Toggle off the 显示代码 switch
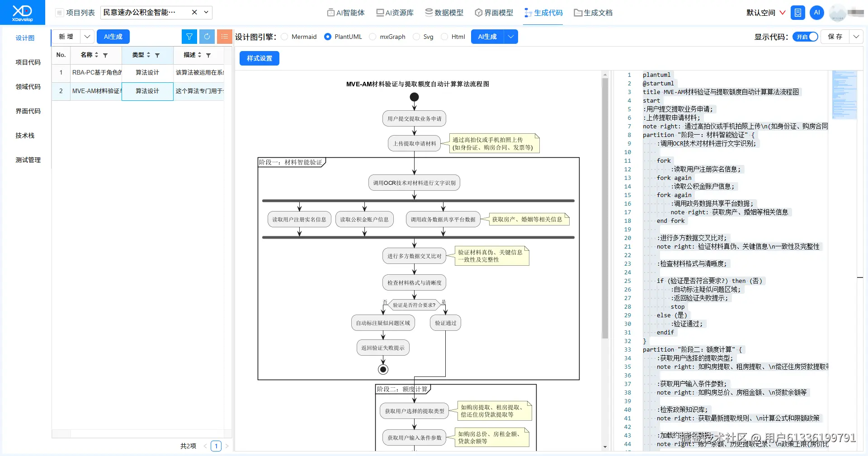 805,37
